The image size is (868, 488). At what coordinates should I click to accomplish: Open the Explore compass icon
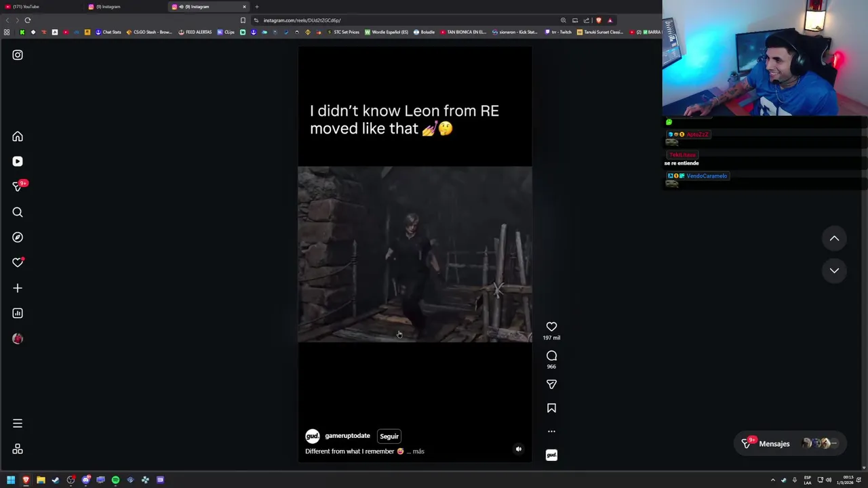[18, 237]
